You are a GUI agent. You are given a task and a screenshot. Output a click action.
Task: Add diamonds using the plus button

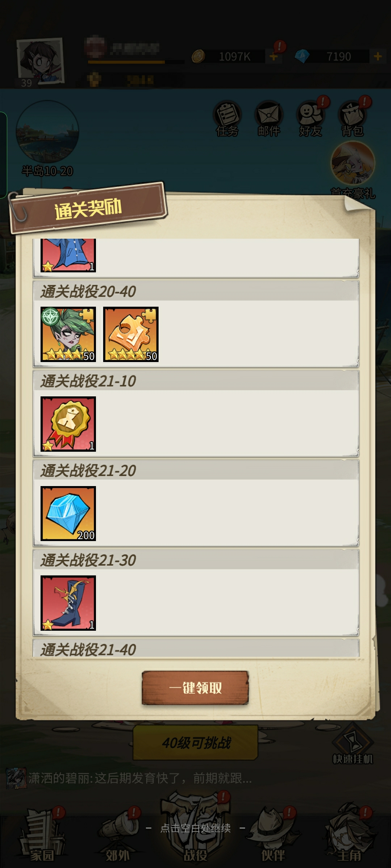(378, 56)
